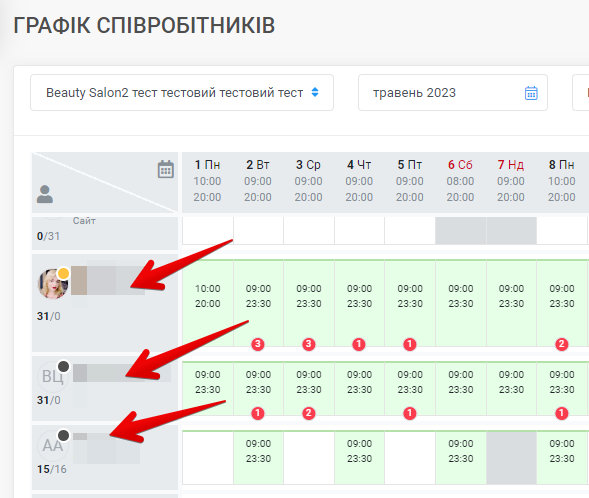The image size is (589, 498).
Task: Click the calendar icon in month field
Action: pyautogui.click(x=531, y=93)
